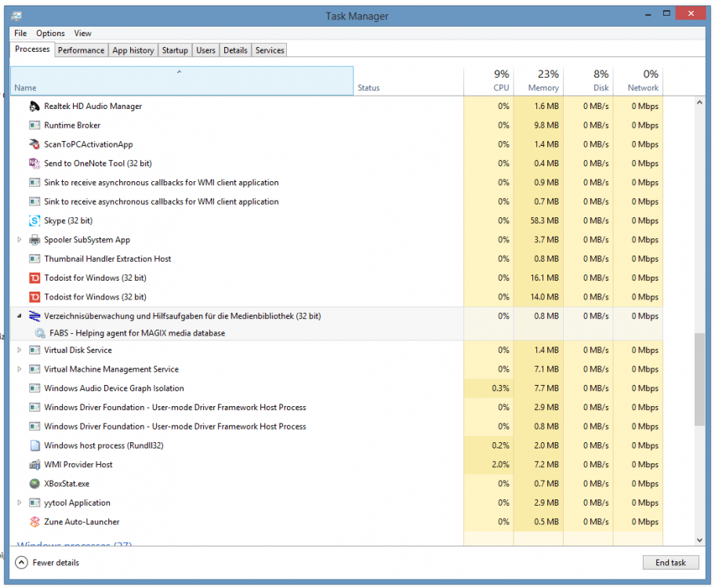Select the Spooler SubSystem App printer icon

(34, 240)
